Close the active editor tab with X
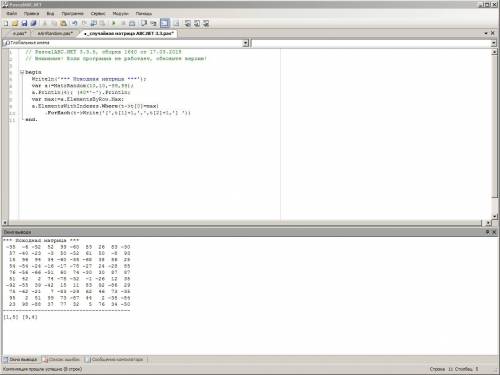 coord(493,33)
